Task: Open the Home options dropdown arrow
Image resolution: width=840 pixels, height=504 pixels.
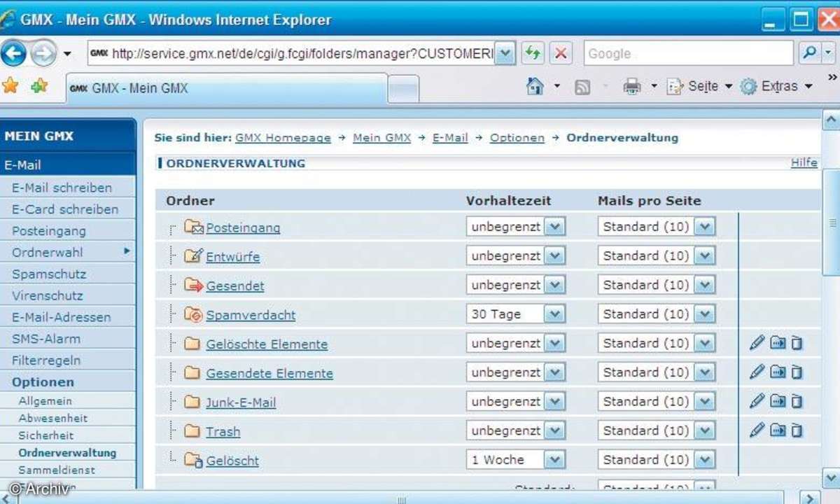Action: 557,87
